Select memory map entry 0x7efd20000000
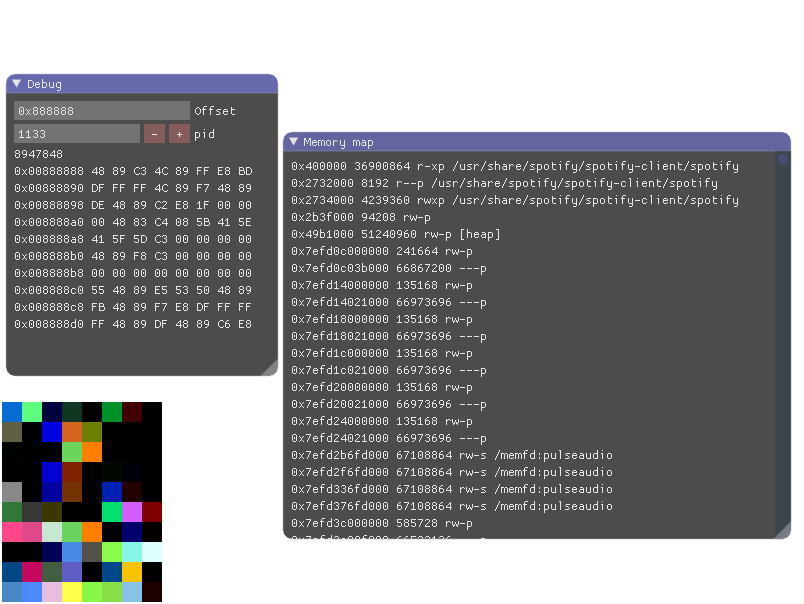Image resolution: width=804 pixels, height=604 pixels. 381,387
